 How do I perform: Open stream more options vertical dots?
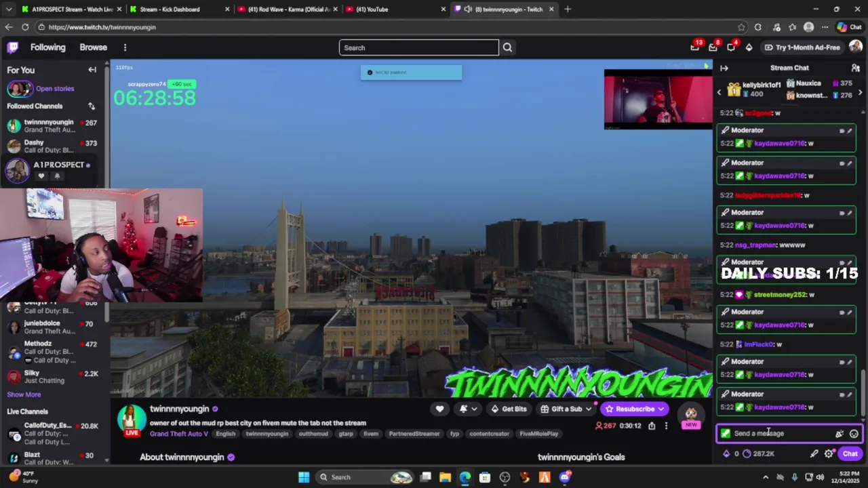(x=666, y=426)
